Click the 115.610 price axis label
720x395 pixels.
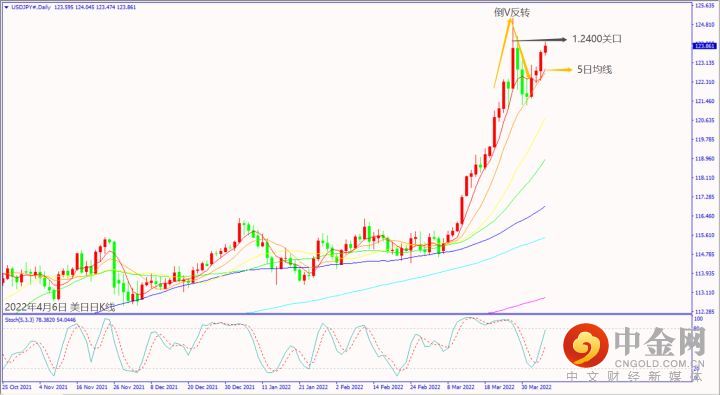pyautogui.click(x=705, y=235)
